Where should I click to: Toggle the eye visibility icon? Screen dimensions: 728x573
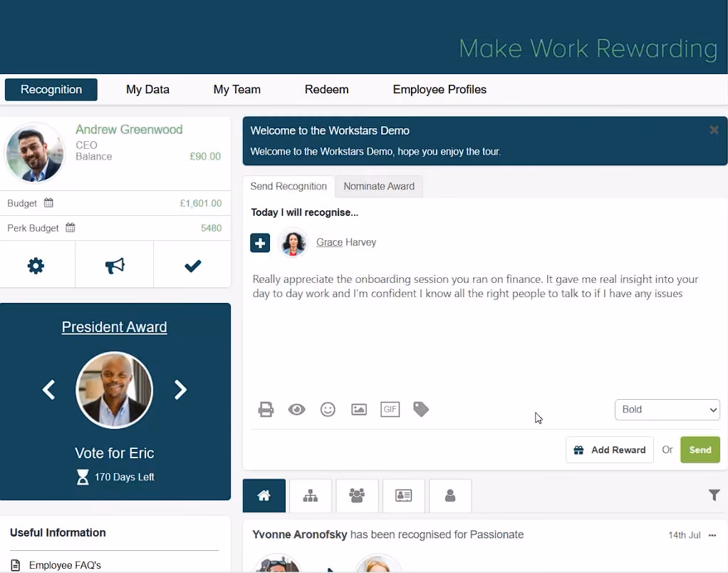(x=296, y=410)
